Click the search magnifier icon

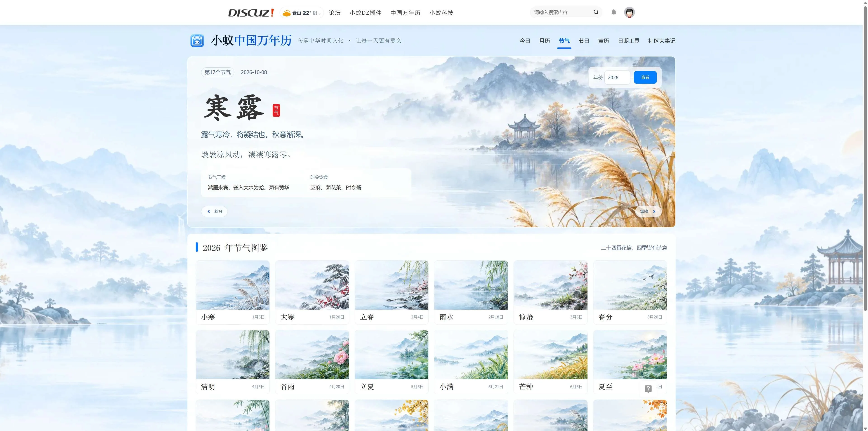[596, 12]
